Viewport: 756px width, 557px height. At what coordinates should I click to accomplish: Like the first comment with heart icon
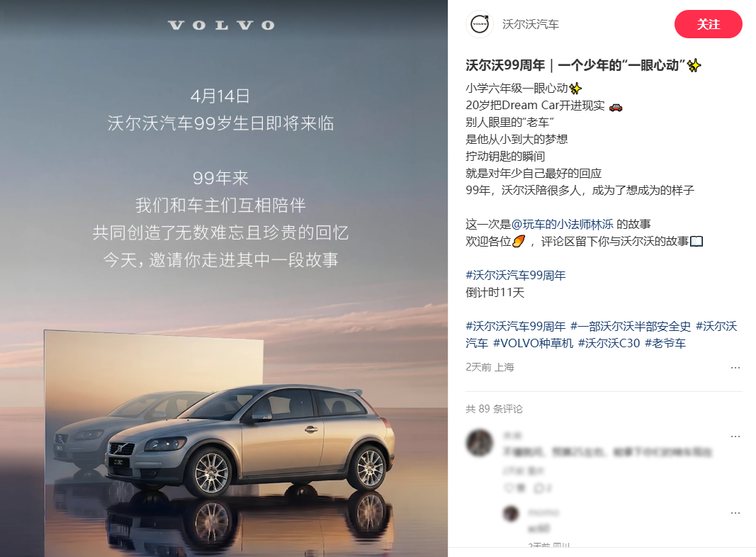(509, 488)
